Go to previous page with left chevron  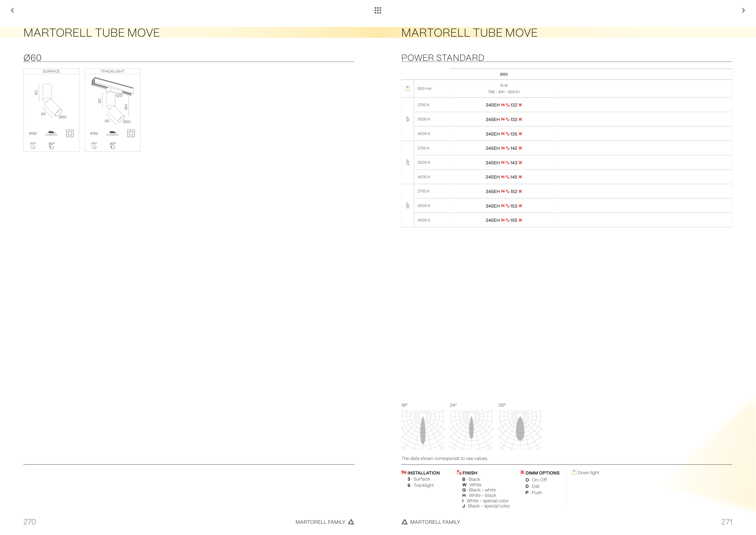pos(12,10)
